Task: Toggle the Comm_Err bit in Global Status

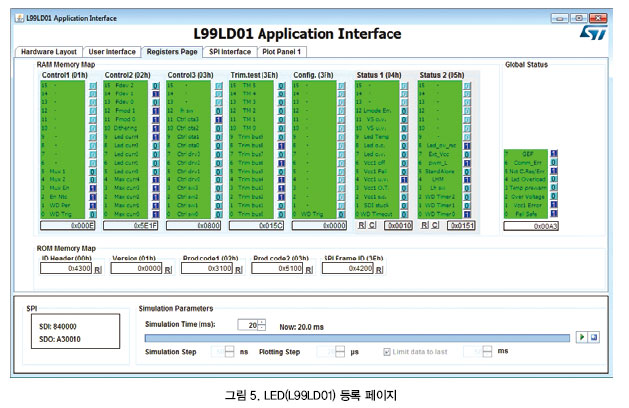Action: coord(554,162)
